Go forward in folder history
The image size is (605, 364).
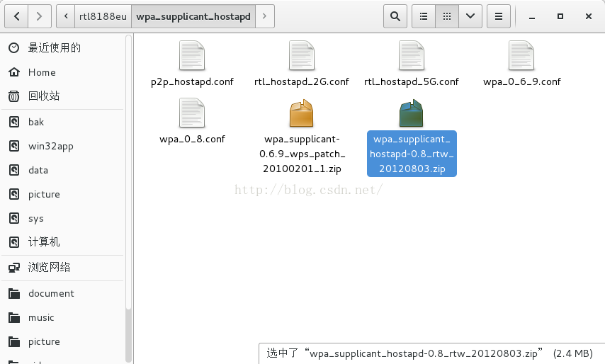(39, 16)
